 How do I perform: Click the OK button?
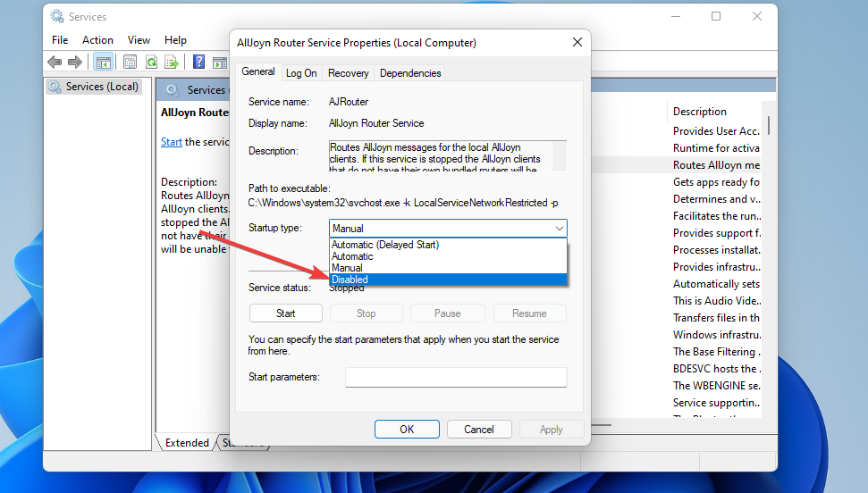click(x=407, y=430)
